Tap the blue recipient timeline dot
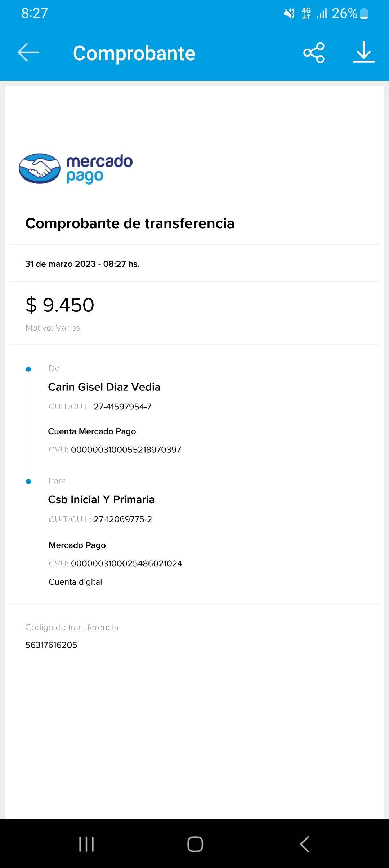The width and height of the screenshot is (389, 868). click(x=28, y=482)
